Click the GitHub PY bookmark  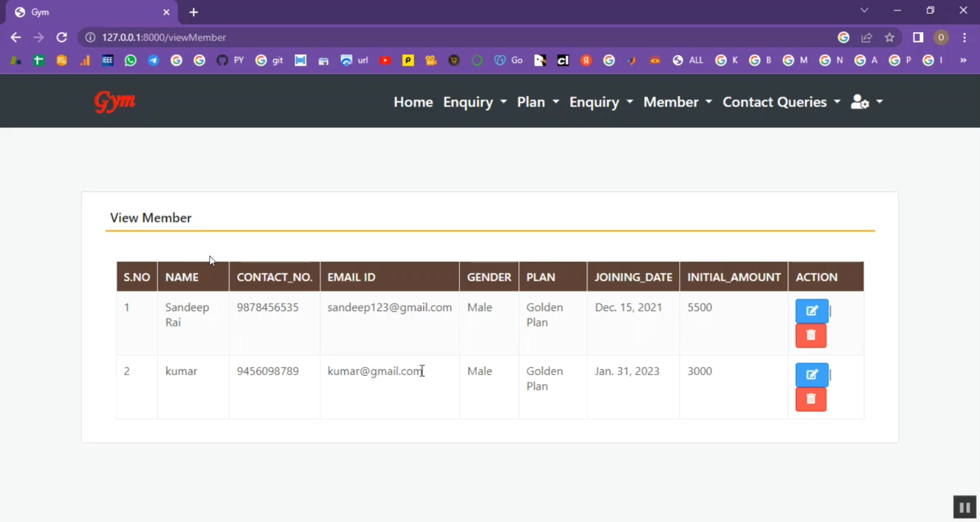pyautogui.click(x=229, y=60)
